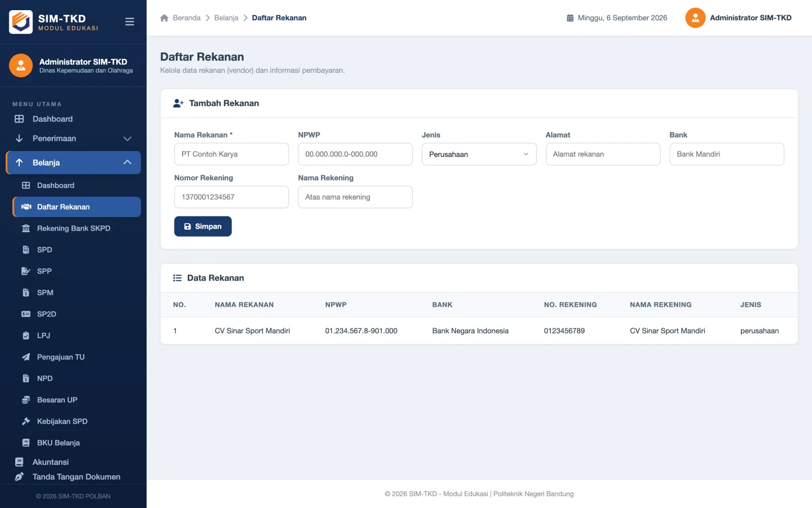The width and height of the screenshot is (812, 508).
Task: Click the SPD document icon
Action: coord(26,249)
